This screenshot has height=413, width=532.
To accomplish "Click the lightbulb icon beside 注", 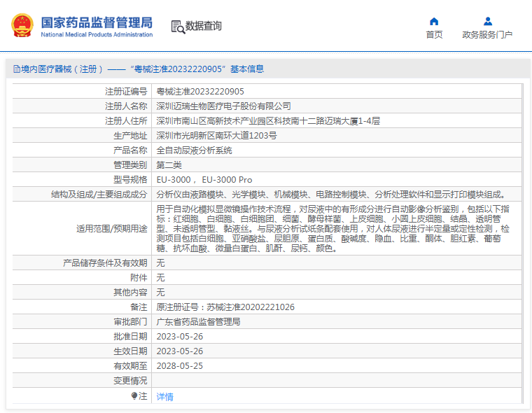I will click(x=134, y=395).
